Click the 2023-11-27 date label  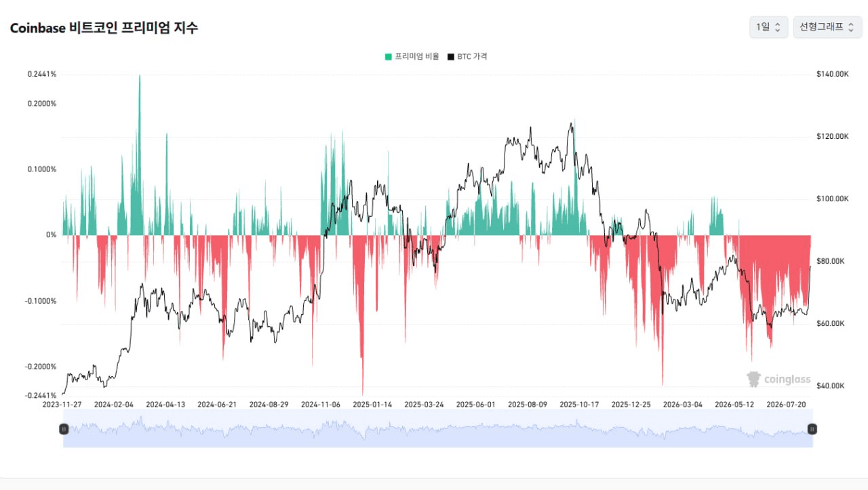[x=62, y=404]
